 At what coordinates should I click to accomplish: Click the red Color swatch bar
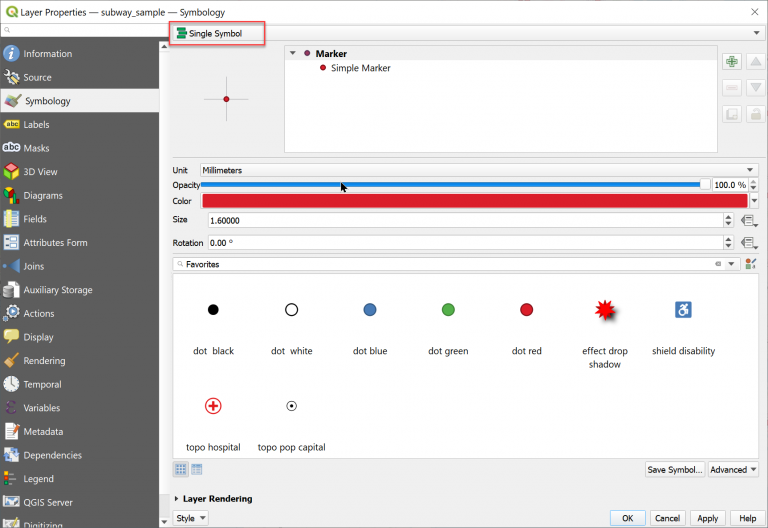(x=474, y=201)
